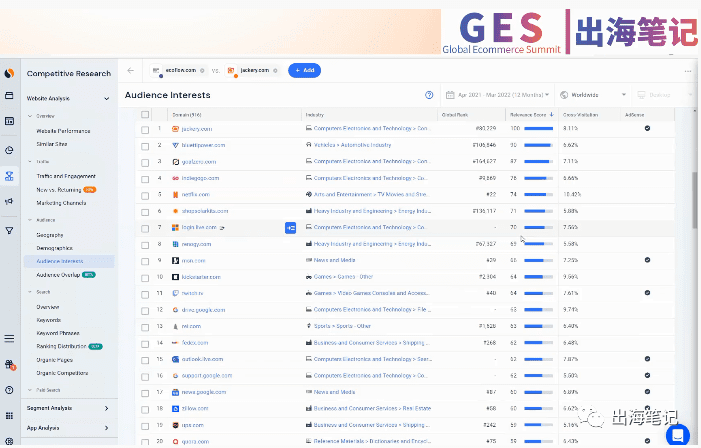Open the goalzero.com domain link
This screenshot has width=701, height=448.
(x=199, y=162)
